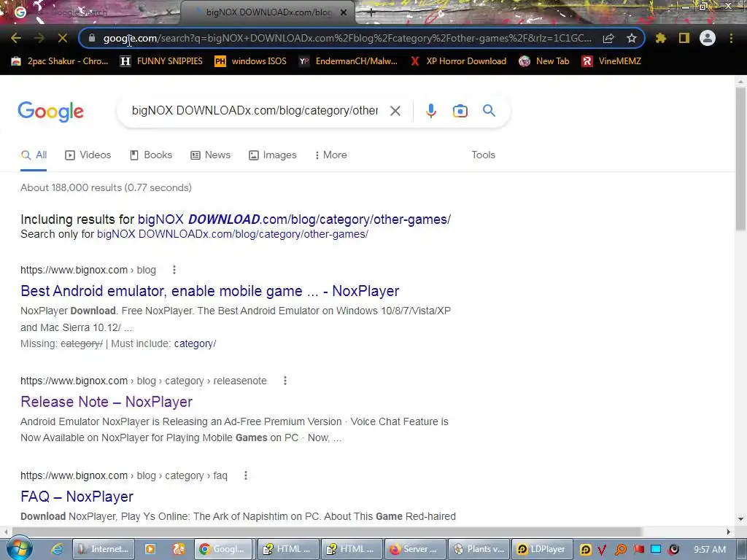Switch to LDPlayer taskbar window
747x560 pixels.
tap(542, 549)
